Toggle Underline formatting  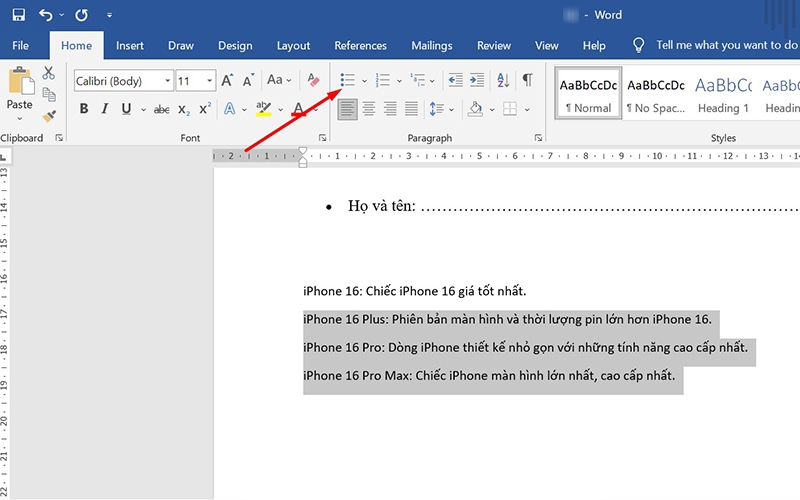[127, 109]
